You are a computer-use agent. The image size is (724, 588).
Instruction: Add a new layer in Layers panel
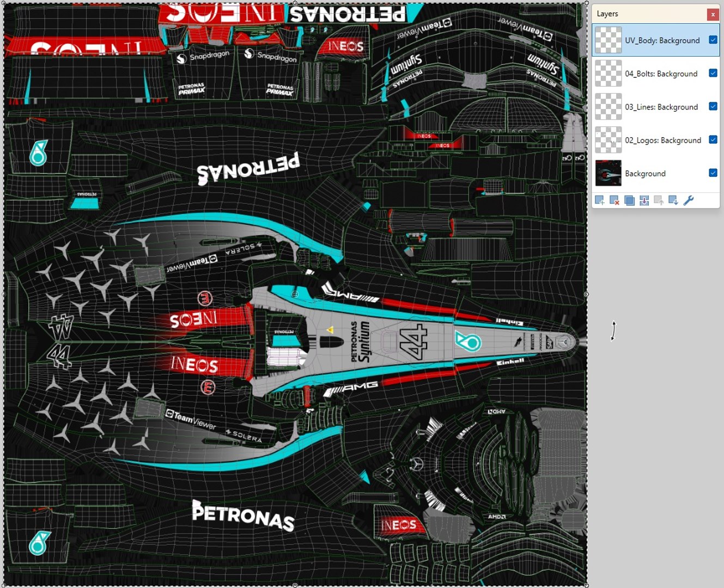[600, 200]
